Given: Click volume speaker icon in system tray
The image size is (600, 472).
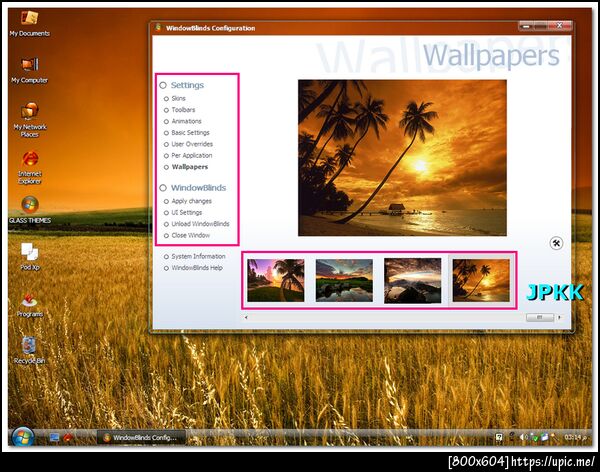Looking at the screenshot, I should point(523,437).
